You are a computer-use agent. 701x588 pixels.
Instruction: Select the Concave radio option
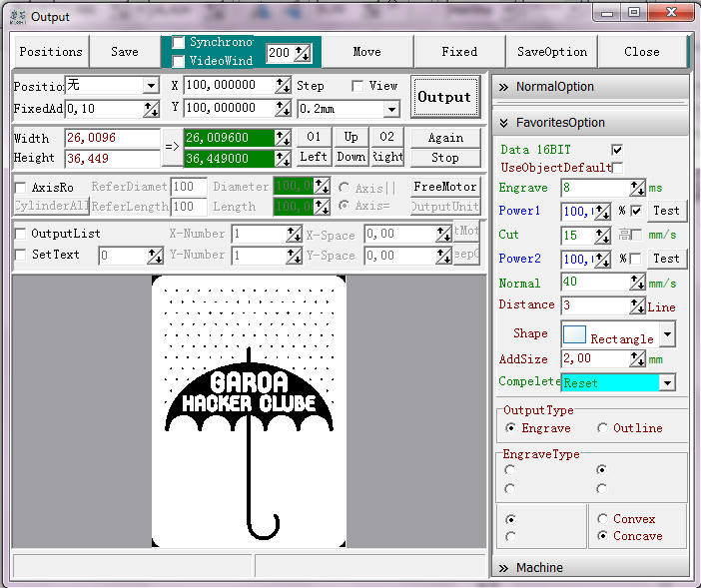point(603,536)
